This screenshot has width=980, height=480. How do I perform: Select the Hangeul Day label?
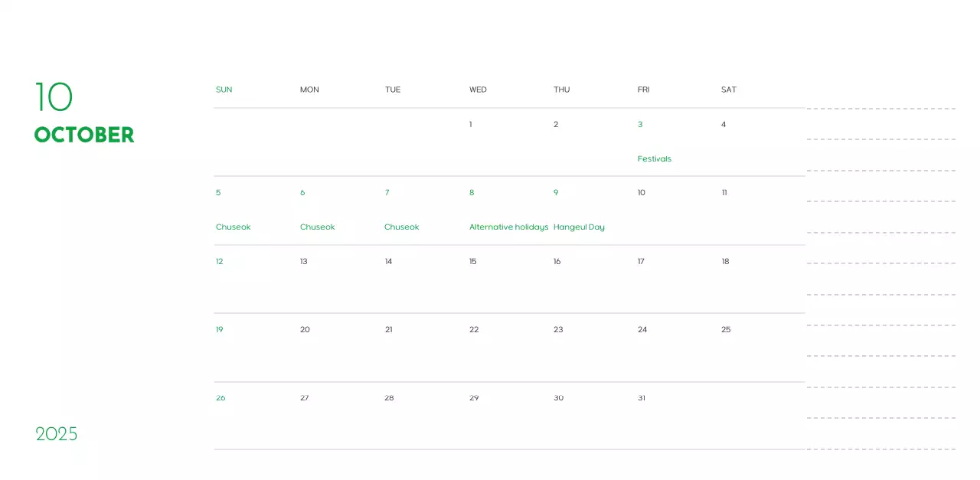click(579, 227)
